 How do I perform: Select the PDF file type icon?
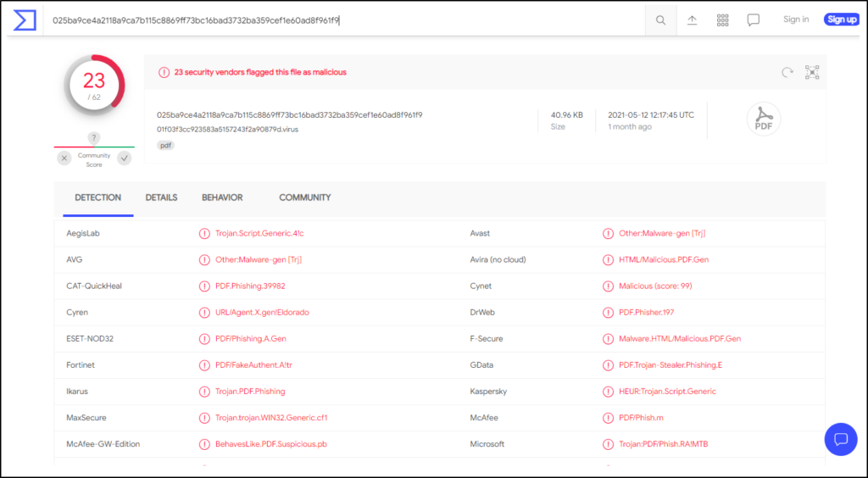pos(764,119)
